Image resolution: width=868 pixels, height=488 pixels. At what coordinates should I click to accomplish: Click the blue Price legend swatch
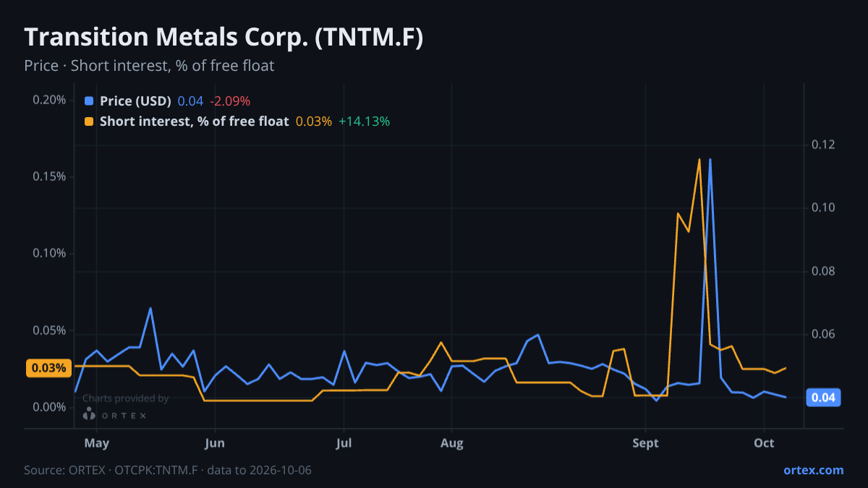pos(89,101)
